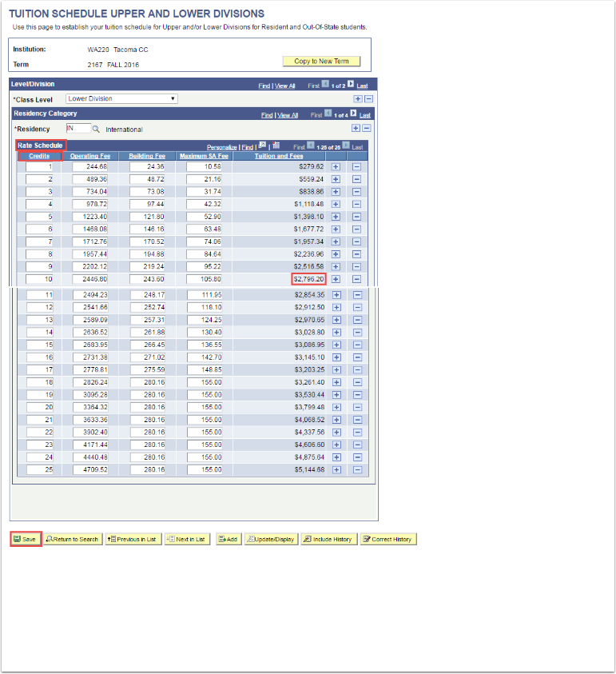This screenshot has width=616, height=674.
Task: Delete the credit 5 rate row
Action: 356,217
